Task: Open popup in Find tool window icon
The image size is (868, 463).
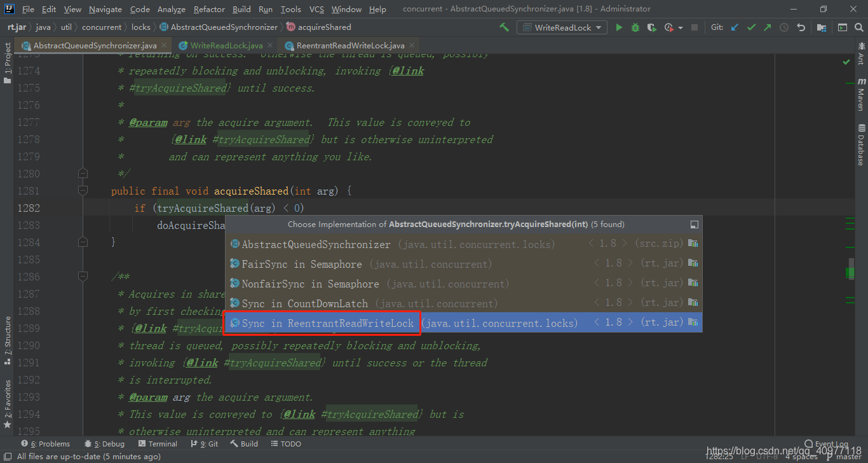Action: click(695, 225)
